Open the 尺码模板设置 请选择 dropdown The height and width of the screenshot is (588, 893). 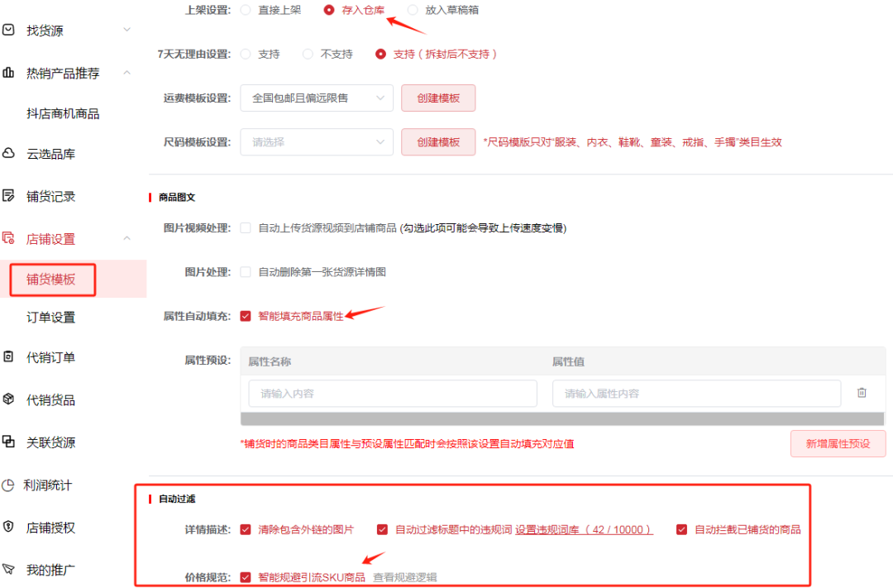(x=317, y=142)
